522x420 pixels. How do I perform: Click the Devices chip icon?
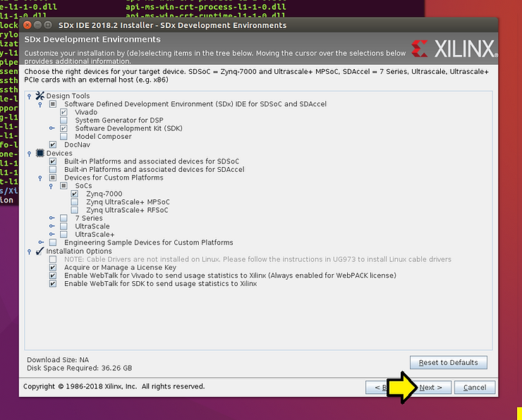pos(40,153)
